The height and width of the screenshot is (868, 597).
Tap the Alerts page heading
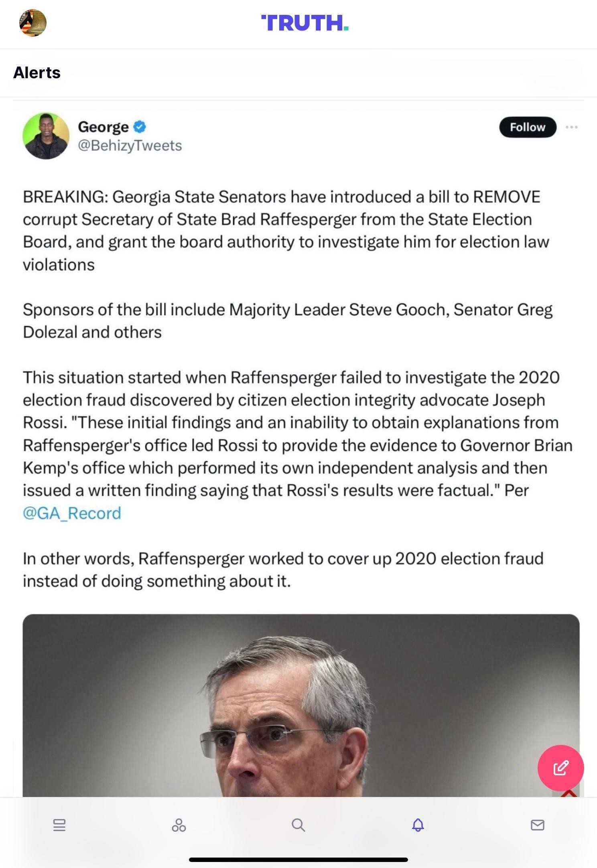tap(37, 73)
